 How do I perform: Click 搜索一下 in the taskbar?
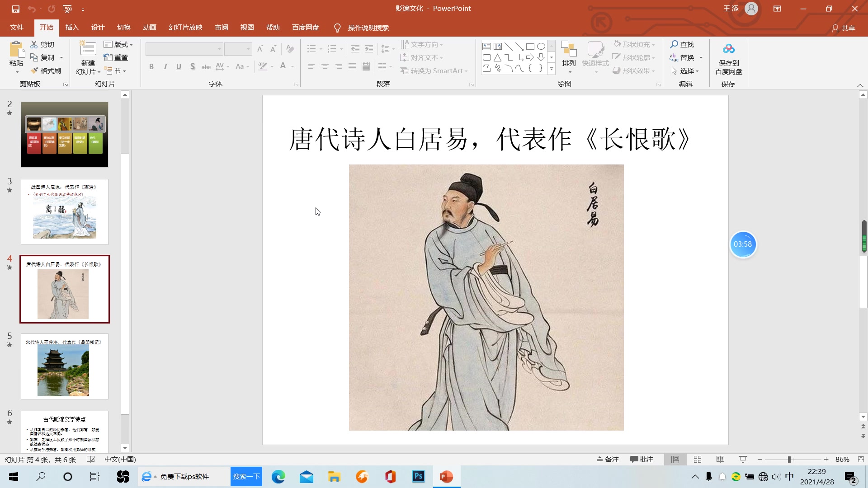pos(246,476)
